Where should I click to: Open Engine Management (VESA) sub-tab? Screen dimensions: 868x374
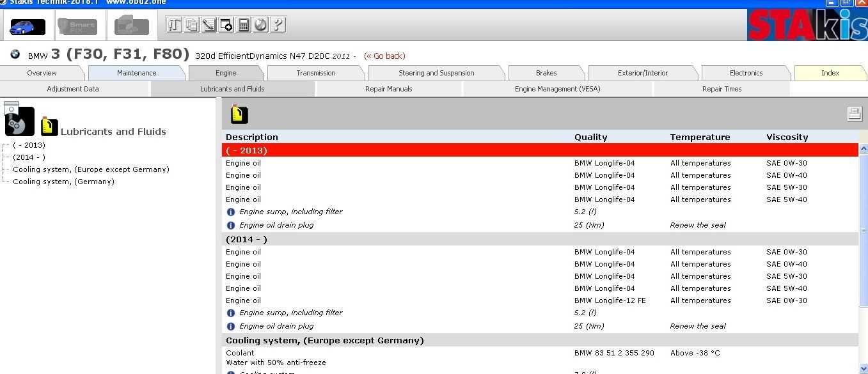(558, 89)
